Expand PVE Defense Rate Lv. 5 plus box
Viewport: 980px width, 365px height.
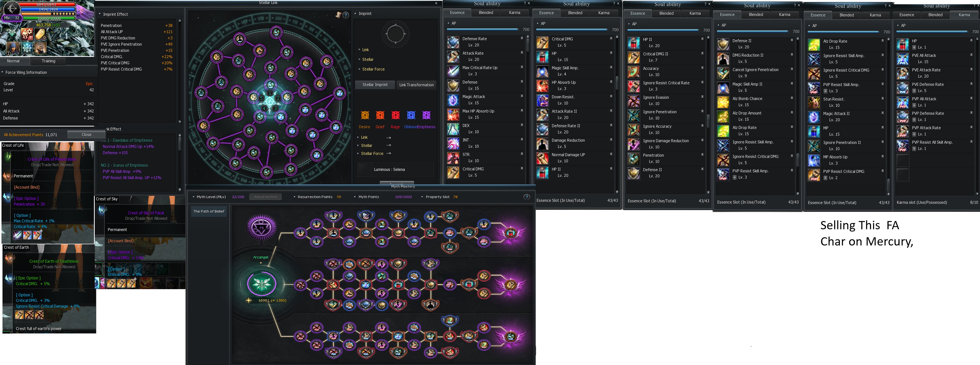coord(914,91)
